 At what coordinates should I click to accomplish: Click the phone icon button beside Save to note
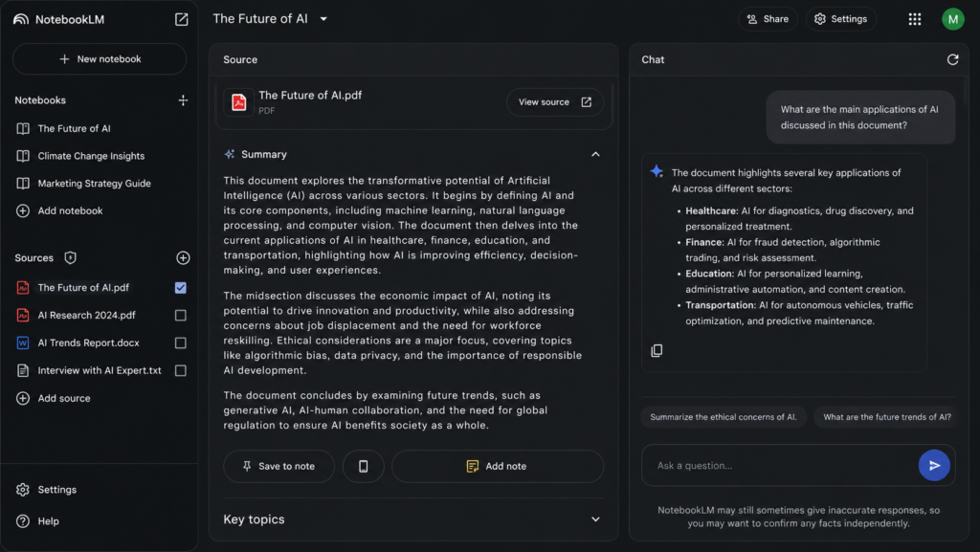[363, 466]
